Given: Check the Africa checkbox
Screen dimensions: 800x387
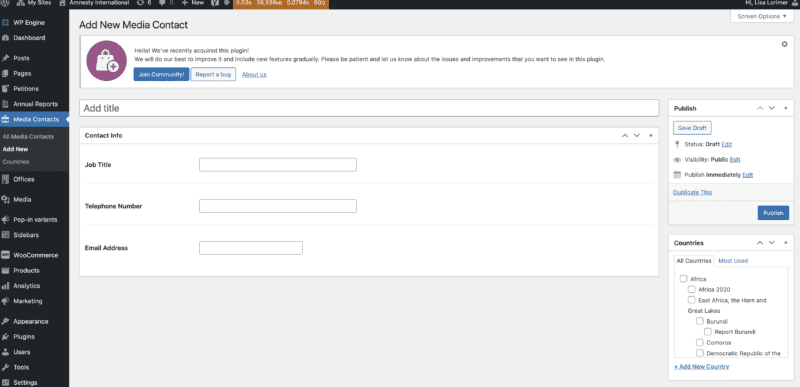Looking at the screenshot, I should [683, 279].
